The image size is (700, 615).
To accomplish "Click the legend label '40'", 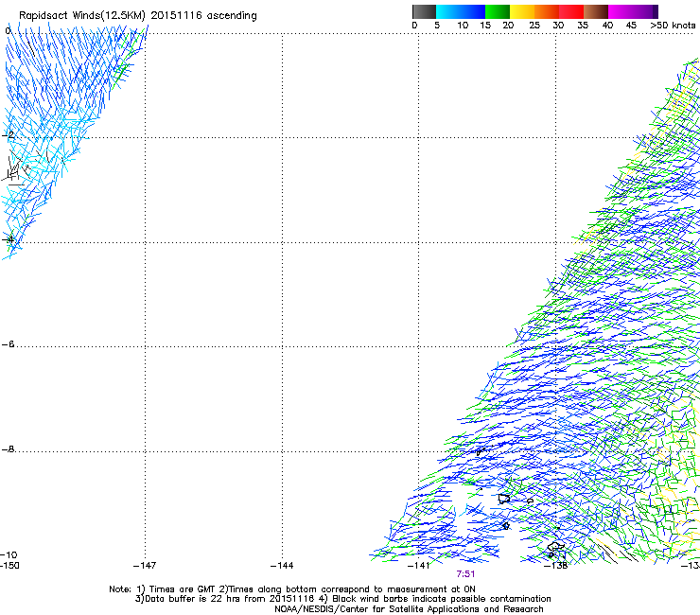I will coord(607,26).
